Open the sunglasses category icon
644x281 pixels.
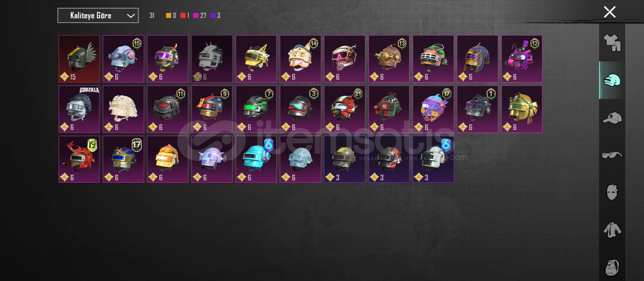612,155
